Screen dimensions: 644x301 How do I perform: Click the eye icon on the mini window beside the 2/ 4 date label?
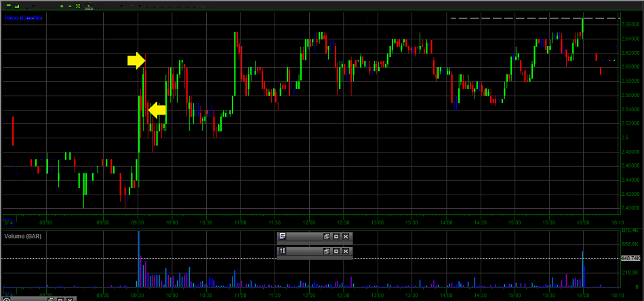coord(7,298)
